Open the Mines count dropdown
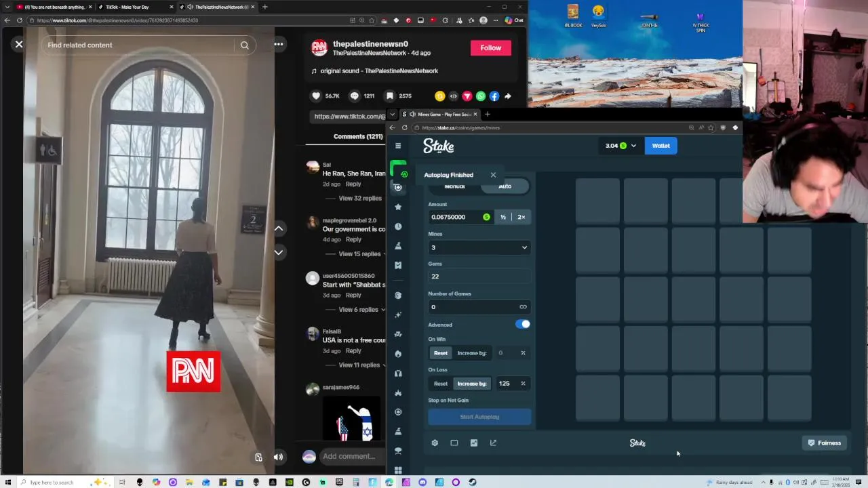 (x=479, y=247)
